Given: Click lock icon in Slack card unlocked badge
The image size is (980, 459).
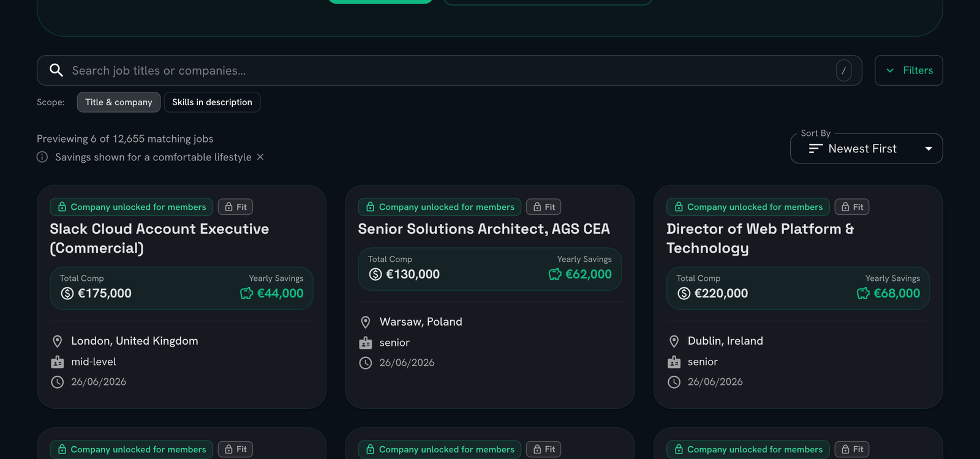Looking at the screenshot, I should (62, 207).
